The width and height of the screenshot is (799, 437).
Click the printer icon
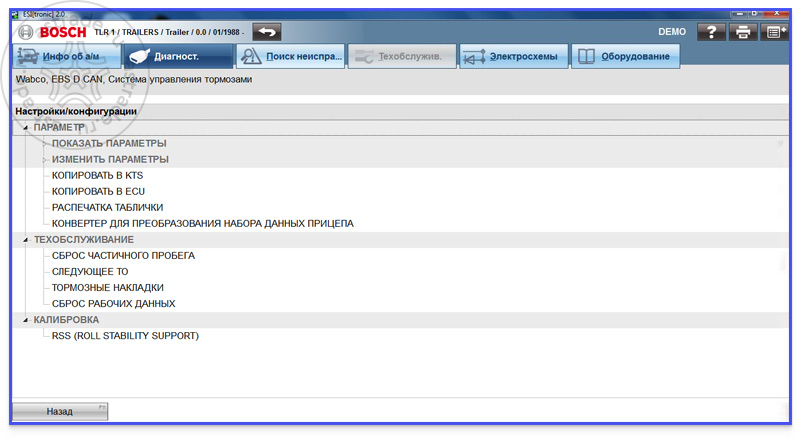point(743,32)
